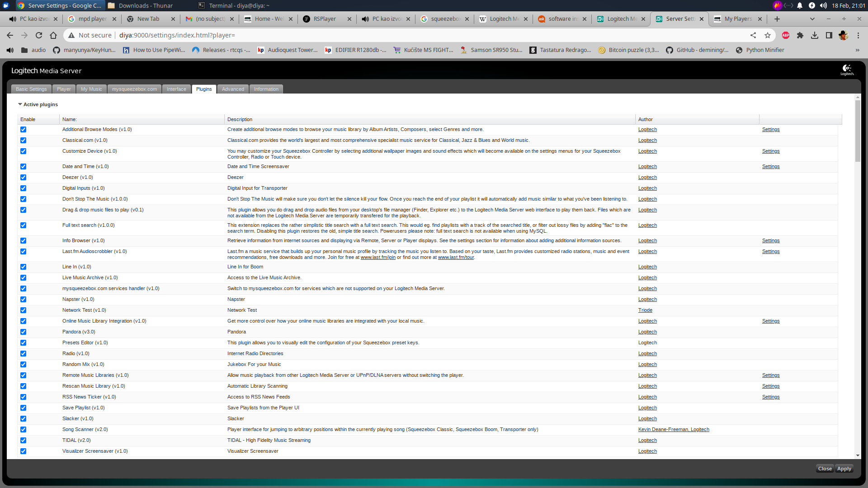
Task: Open a new browser tab
Action: pyautogui.click(x=777, y=19)
